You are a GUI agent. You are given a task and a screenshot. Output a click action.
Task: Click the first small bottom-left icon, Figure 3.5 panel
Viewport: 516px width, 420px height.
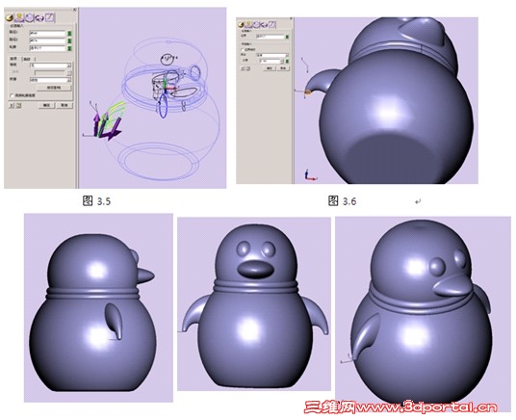pyautogui.click(x=12, y=105)
